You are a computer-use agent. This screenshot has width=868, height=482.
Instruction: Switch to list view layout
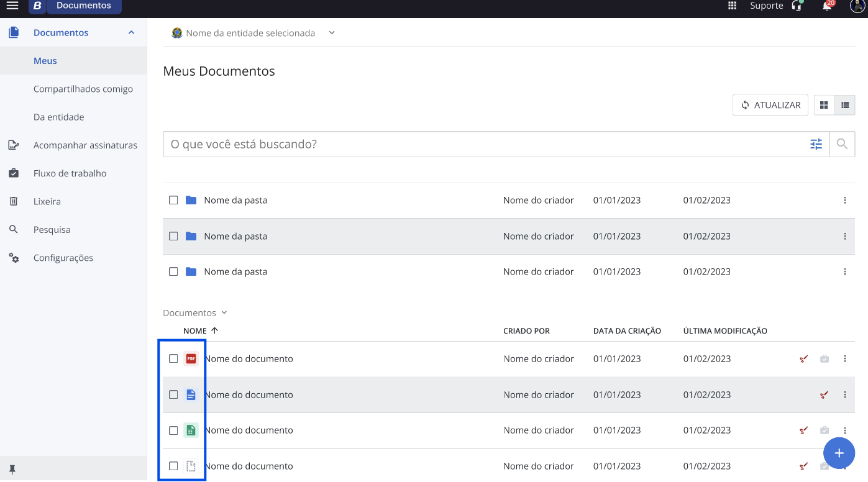[x=845, y=106]
